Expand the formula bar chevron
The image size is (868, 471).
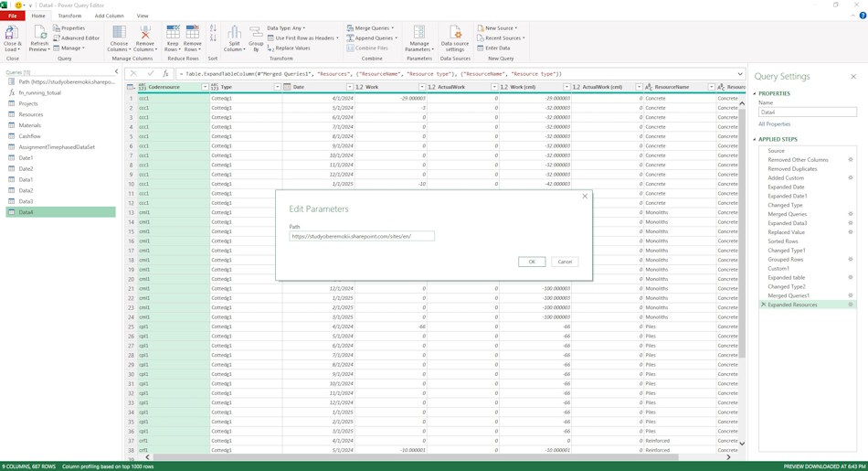(740, 74)
